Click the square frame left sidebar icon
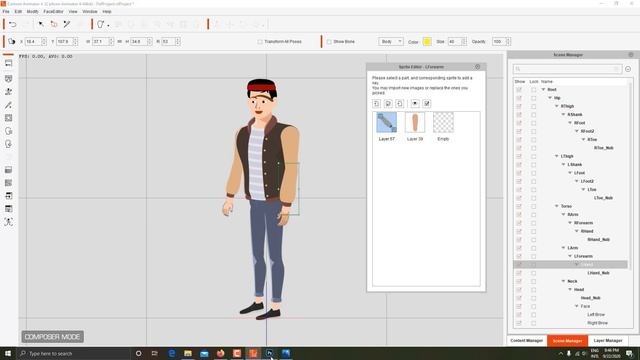This screenshot has height=360, width=640. pyautogui.click(x=9, y=118)
